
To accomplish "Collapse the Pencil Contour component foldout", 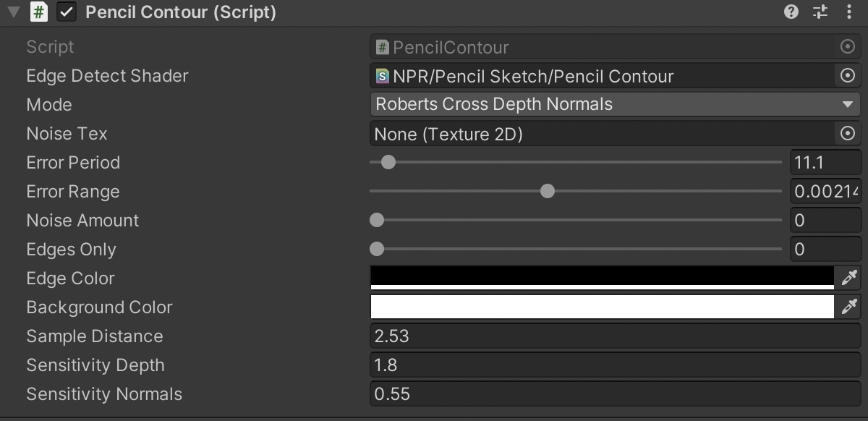I will pyautogui.click(x=14, y=12).
